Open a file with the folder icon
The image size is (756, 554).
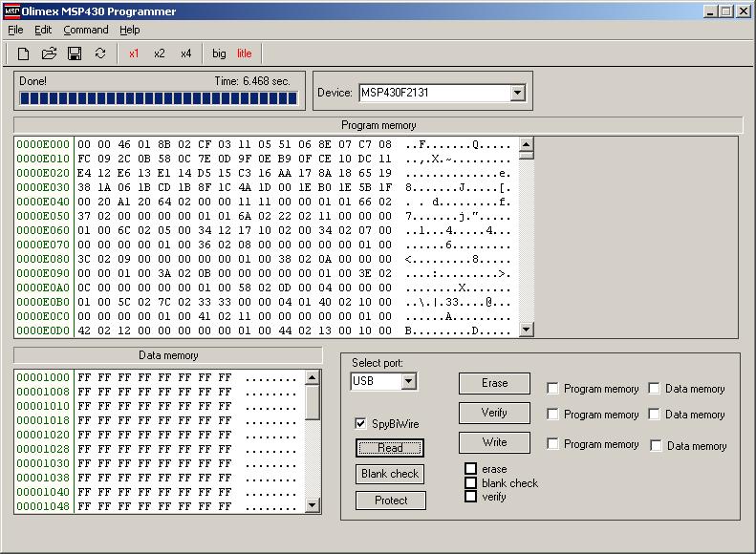coord(49,53)
